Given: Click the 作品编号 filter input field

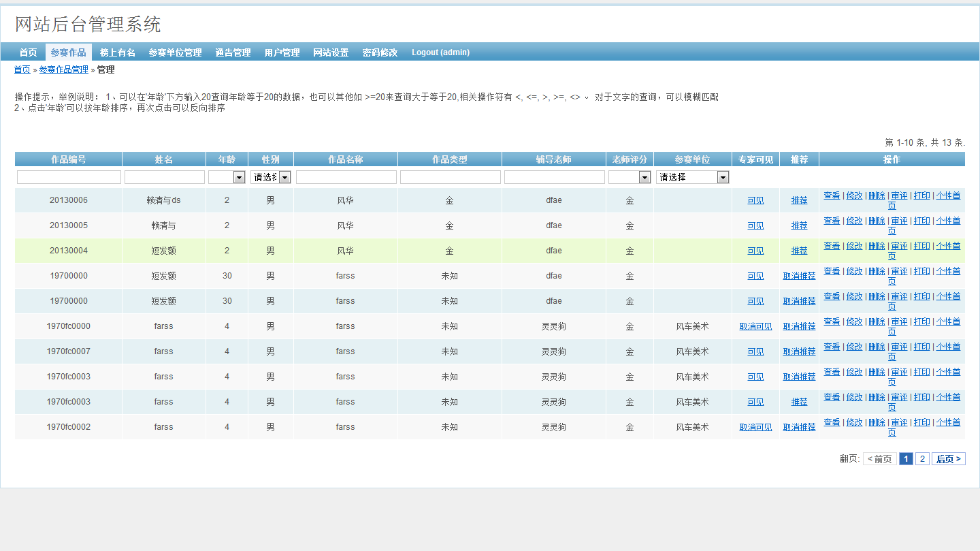Looking at the screenshot, I should point(69,177).
